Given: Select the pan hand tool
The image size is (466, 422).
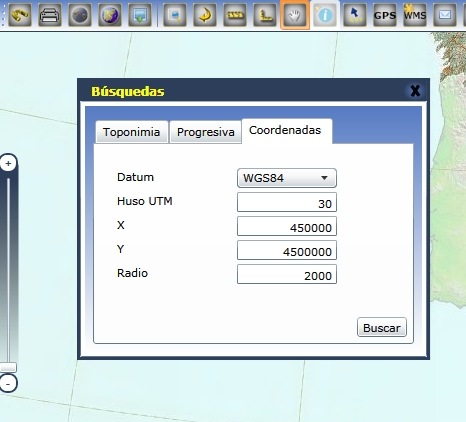Looking at the screenshot, I should 295,15.
